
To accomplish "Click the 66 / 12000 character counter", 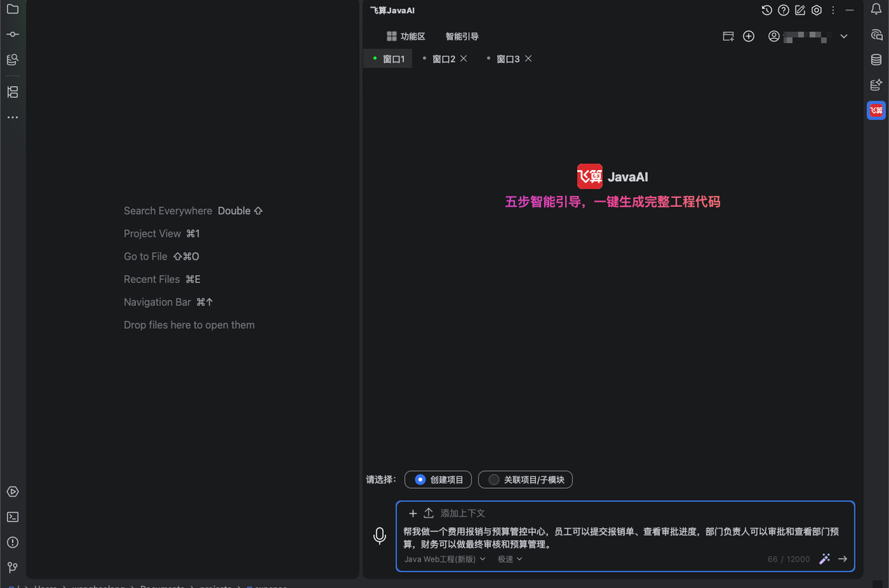I will click(788, 560).
